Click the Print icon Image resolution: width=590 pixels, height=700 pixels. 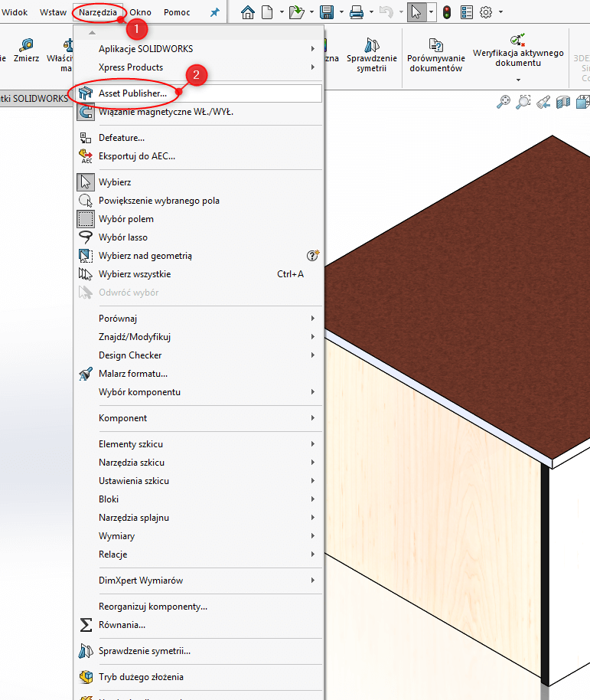[x=357, y=12]
